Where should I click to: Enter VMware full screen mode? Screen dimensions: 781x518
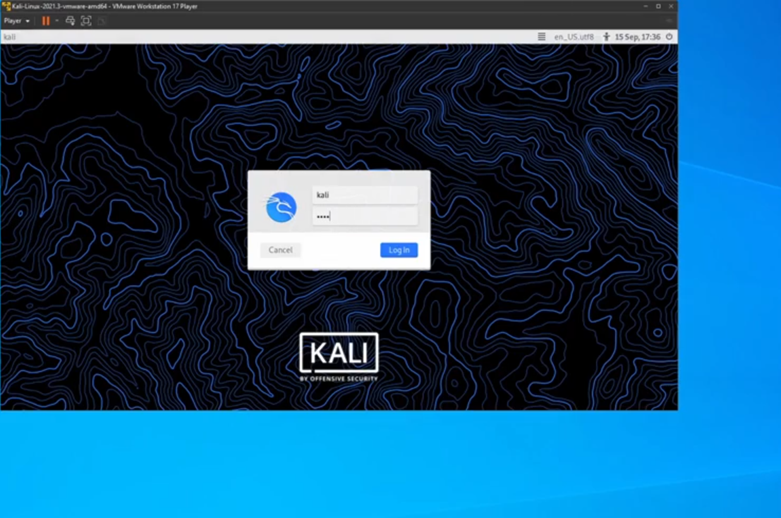86,21
